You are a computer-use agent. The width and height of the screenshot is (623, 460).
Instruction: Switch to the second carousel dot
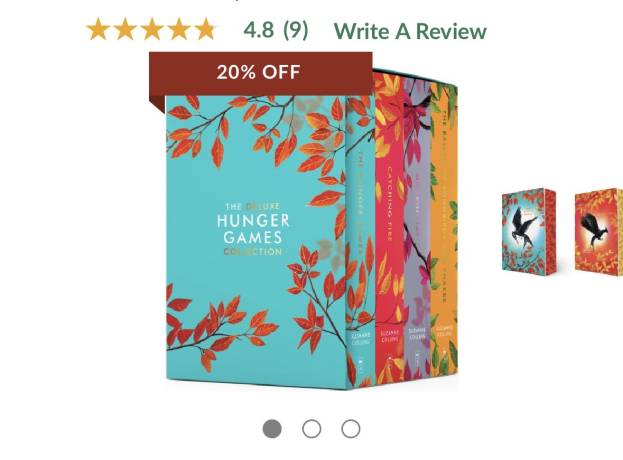point(312,429)
